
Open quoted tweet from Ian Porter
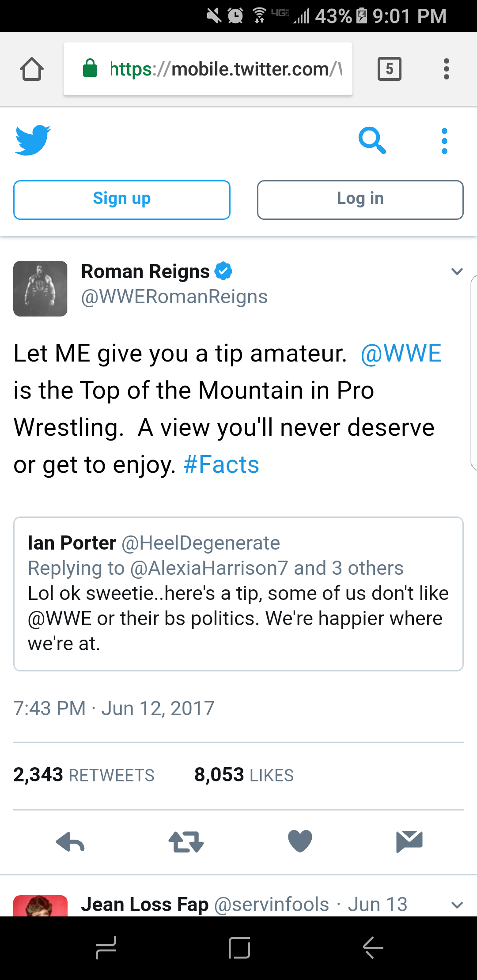[x=238, y=594]
